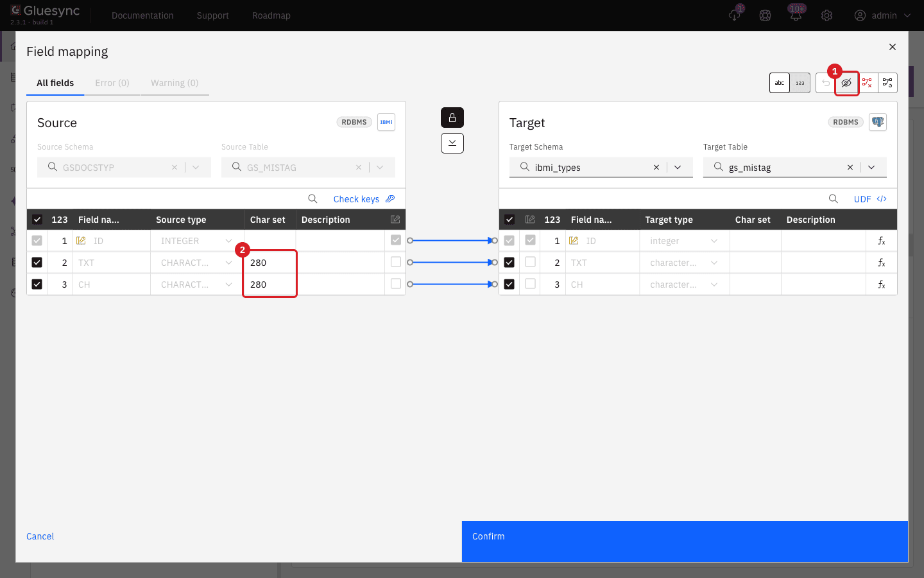Screen dimensions: 924x578
Task: Click the lifebuoy help icon
Action: (x=765, y=15)
